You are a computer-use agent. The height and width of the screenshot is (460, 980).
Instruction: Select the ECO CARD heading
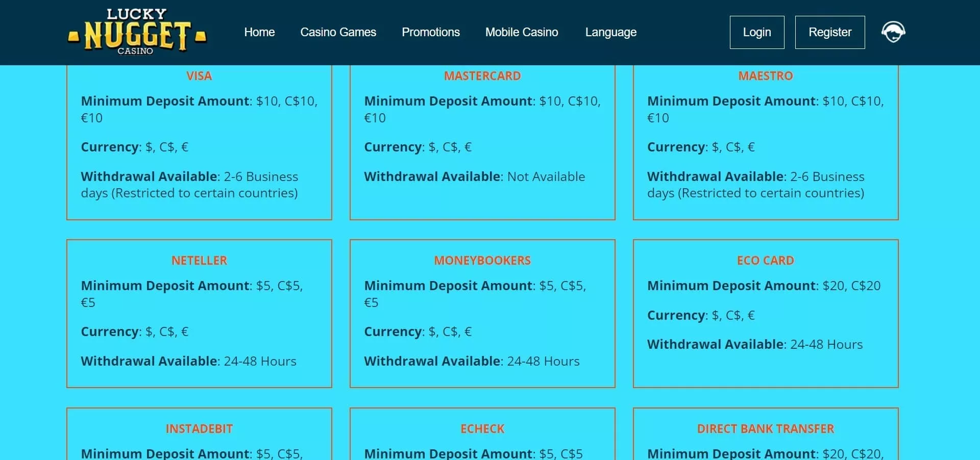pyautogui.click(x=765, y=261)
